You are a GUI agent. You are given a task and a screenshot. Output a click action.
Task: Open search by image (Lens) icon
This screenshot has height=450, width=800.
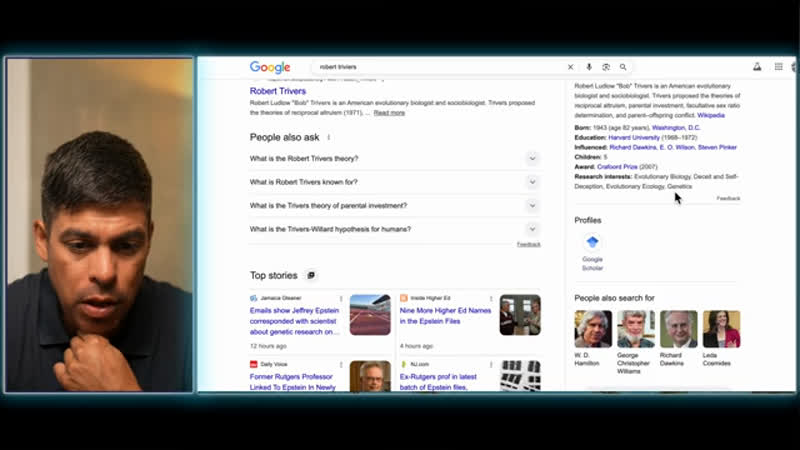(606, 67)
